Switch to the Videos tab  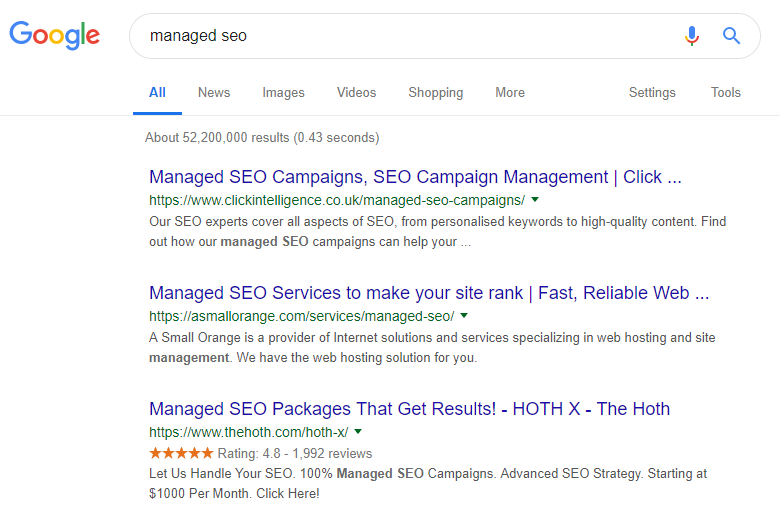356,93
